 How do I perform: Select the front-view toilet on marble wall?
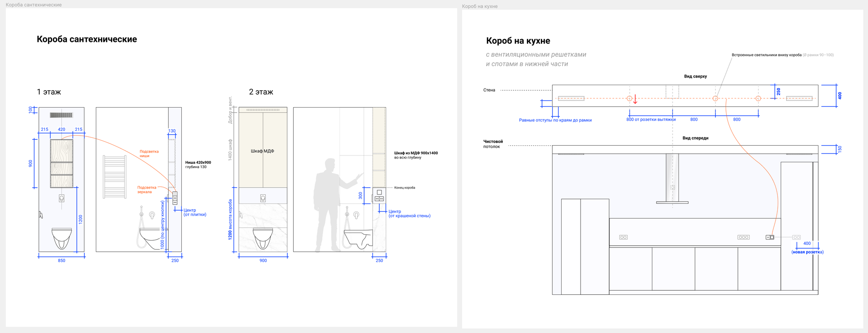point(263,238)
